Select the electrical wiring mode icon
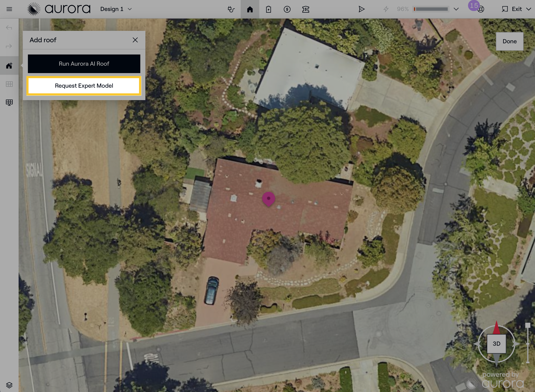 (x=231, y=9)
